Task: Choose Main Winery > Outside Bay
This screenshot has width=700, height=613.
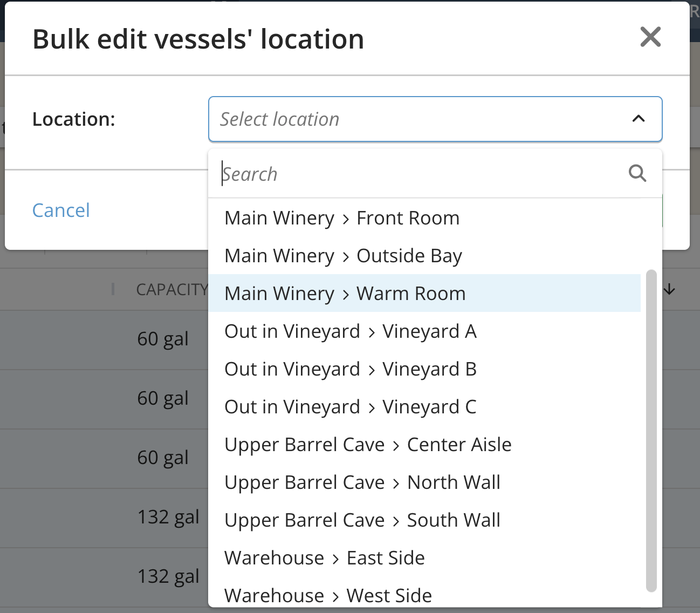Action: (424, 256)
